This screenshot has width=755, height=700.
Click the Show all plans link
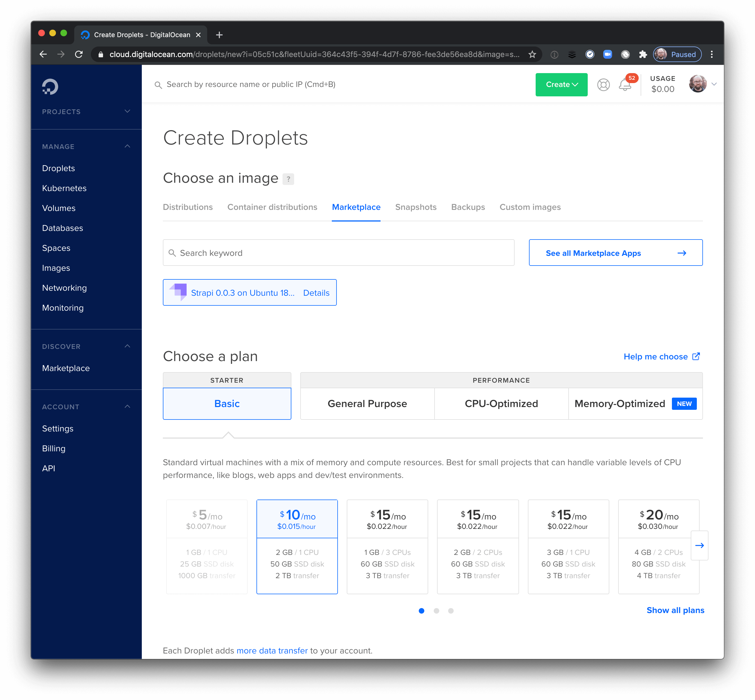[675, 610]
